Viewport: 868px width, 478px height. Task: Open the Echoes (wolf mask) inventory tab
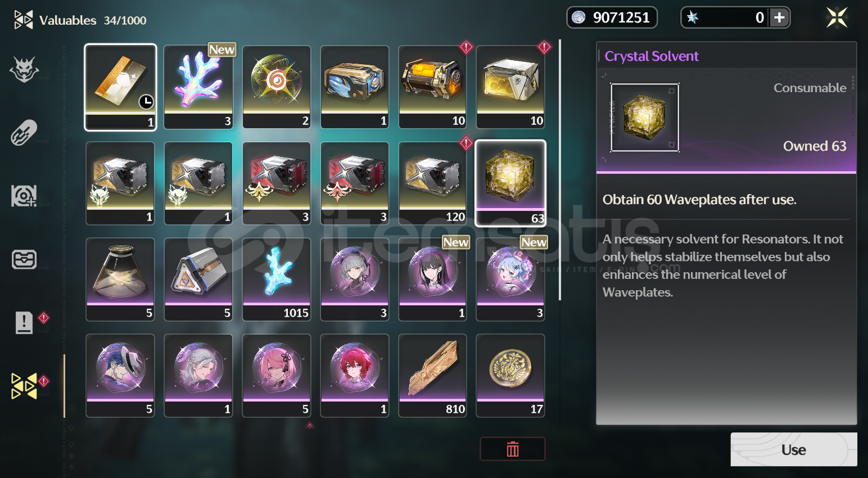pyautogui.click(x=24, y=70)
